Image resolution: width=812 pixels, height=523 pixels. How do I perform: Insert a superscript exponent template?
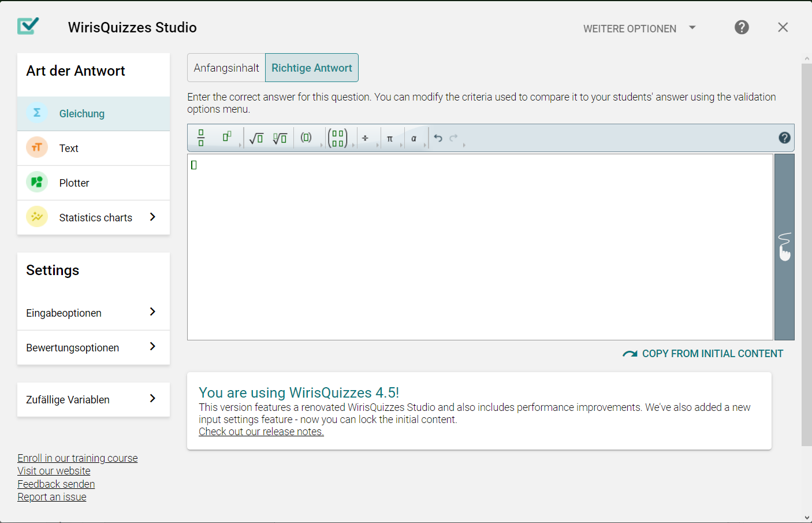point(227,137)
